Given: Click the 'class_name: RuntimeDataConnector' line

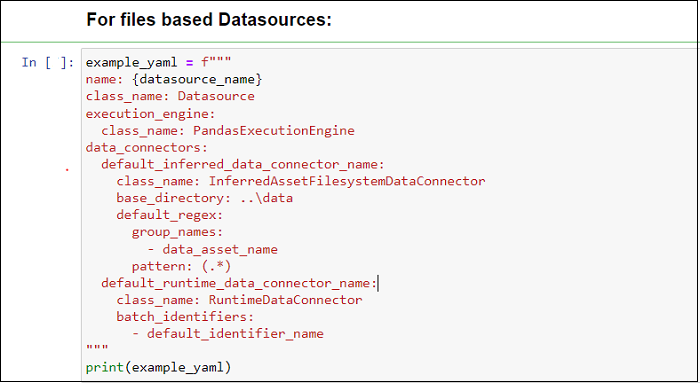Looking at the screenshot, I should 239,300.
